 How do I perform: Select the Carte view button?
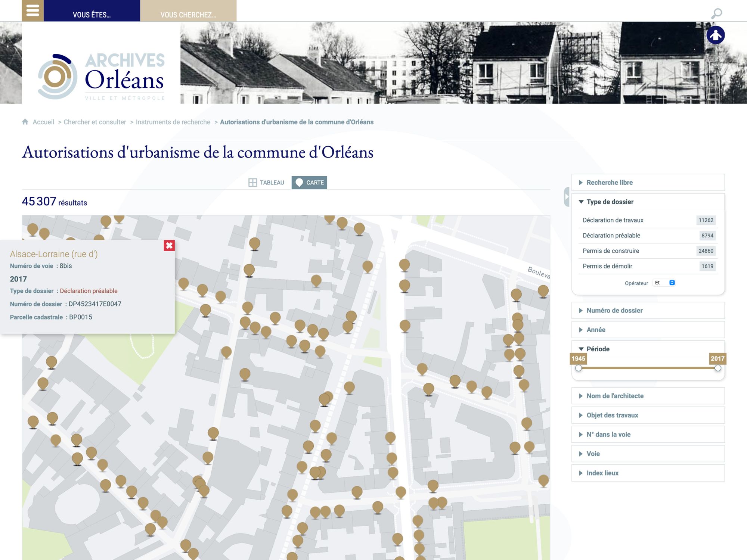click(309, 183)
